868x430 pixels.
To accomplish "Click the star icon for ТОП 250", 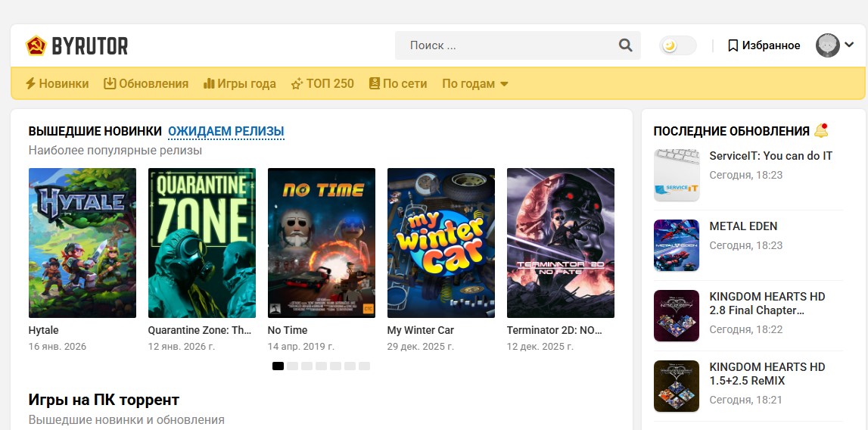I will click(297, 84).
